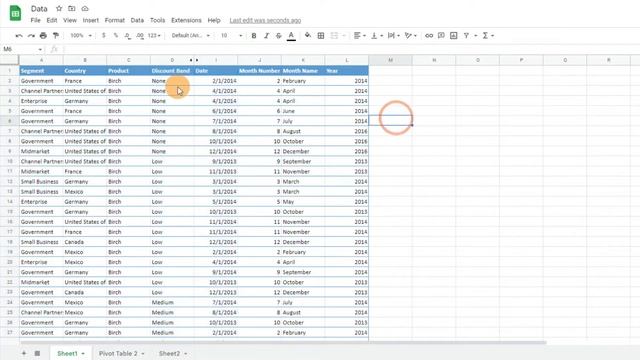Click the 'September' cell in row 10
Screen dimensions: 640x360
[303, 161]
